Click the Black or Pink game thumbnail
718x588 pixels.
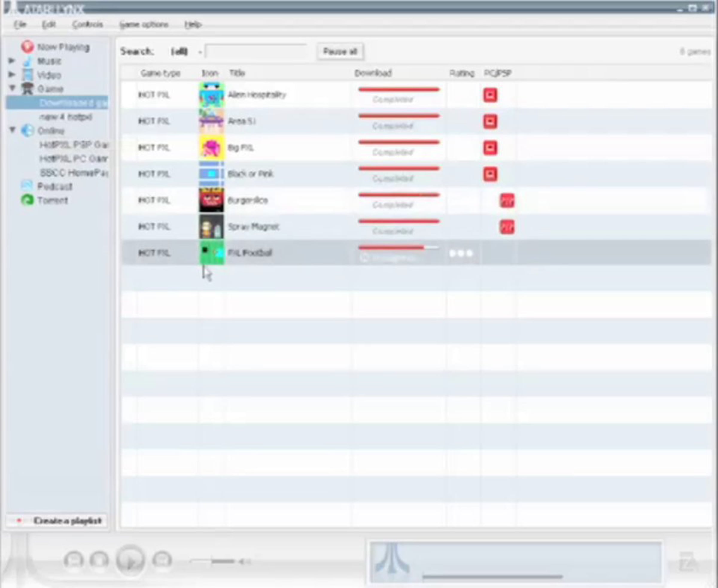(x=211, y=174)
